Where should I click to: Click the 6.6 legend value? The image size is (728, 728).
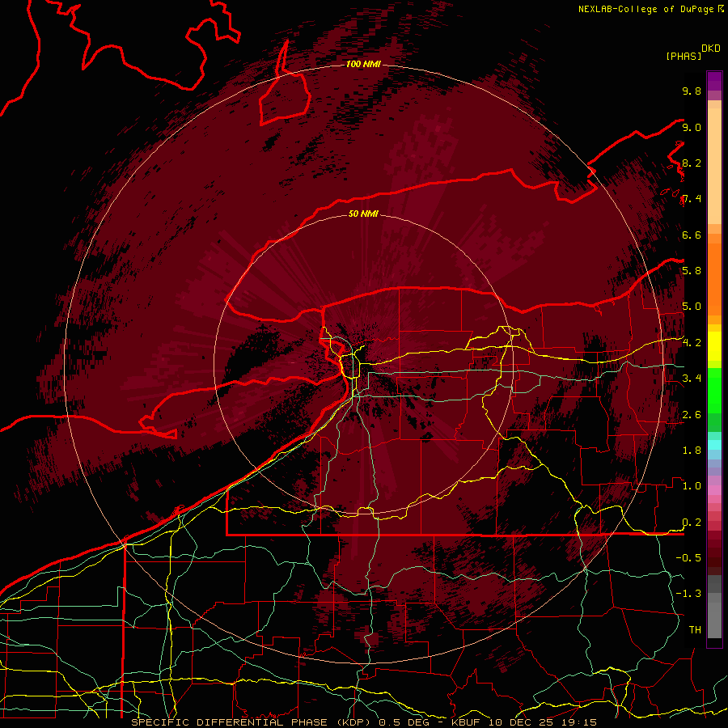[x=692, y=235]
